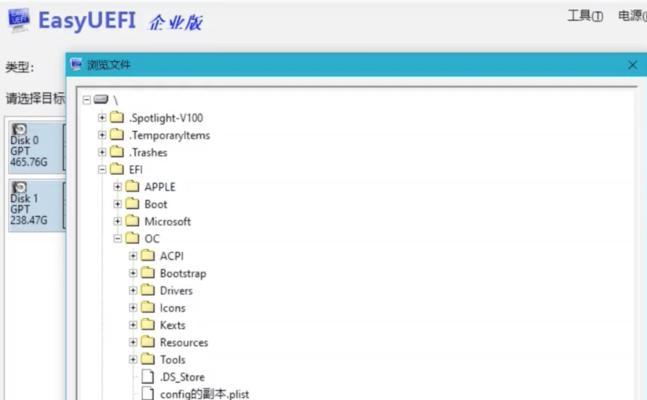Expand the Kexts folder node
The image size is (647, 400).
click(133, 325)
